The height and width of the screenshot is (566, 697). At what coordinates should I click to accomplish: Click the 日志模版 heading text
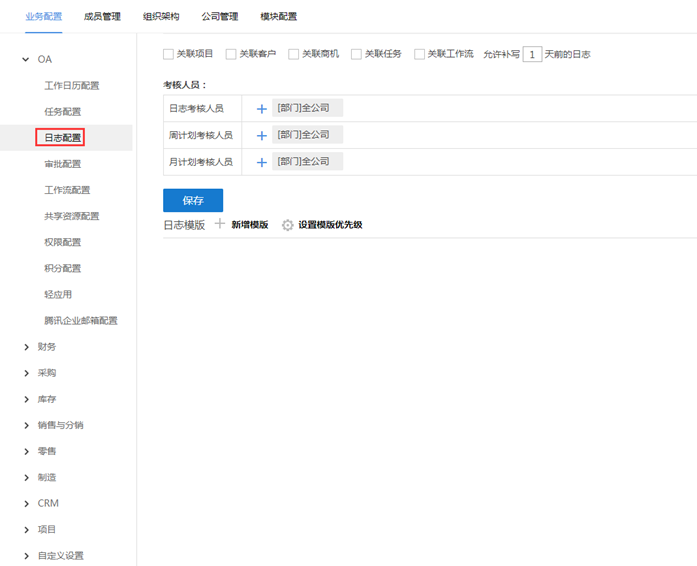click(x=184, y=225)
